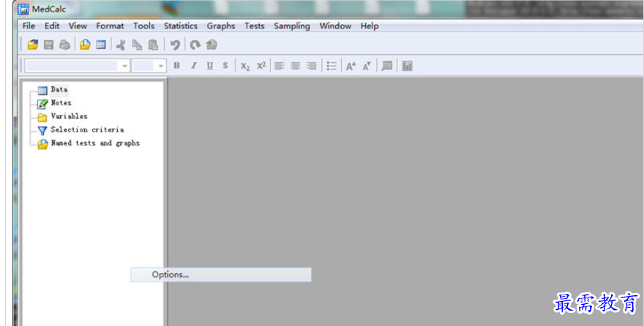Open the Window menu
The height and width of the screenshot is (326, 644).
335,26
